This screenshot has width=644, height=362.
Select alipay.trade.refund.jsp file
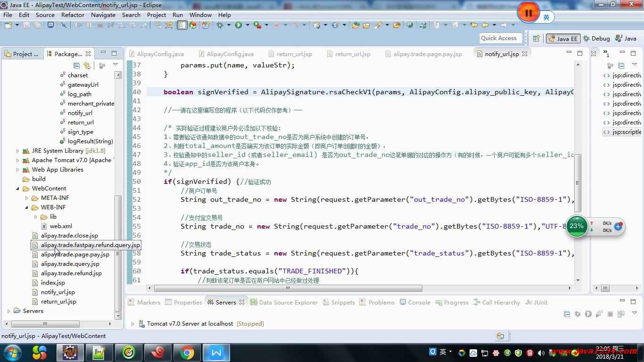point(71,273)
